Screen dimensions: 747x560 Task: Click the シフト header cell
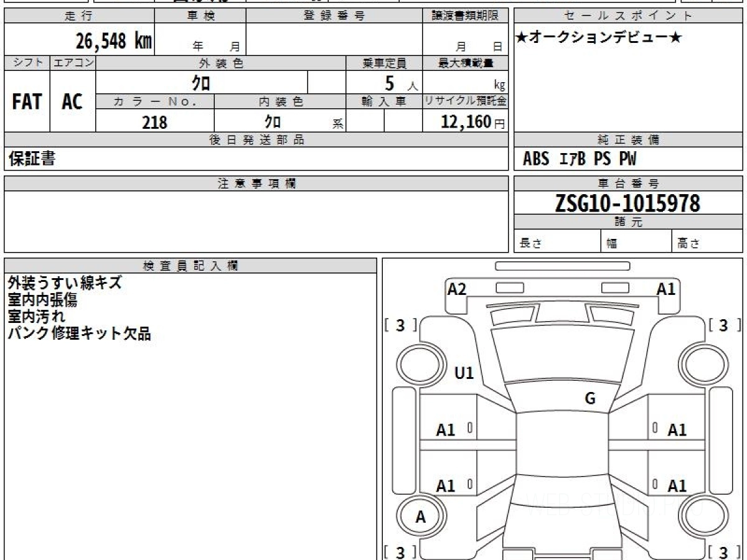coord(27,63)
